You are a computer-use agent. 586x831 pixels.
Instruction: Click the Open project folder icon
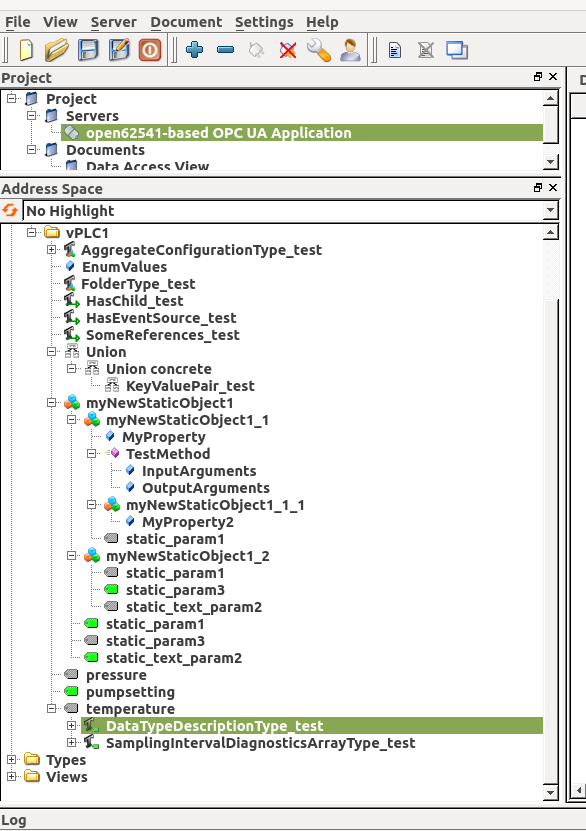pyautogui.click(x=57, y=50)
